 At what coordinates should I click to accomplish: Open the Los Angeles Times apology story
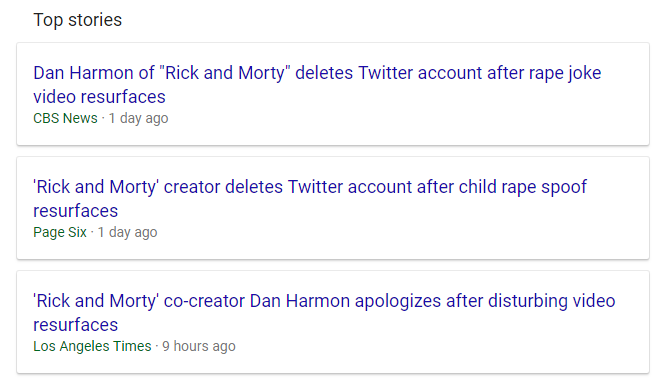point(324,313)
